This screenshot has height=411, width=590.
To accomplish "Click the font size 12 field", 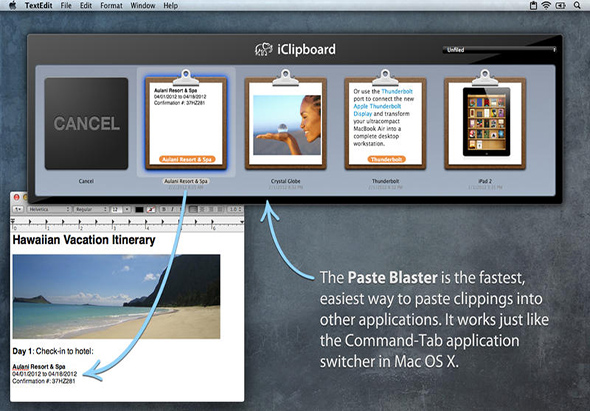I will tap(116, 209).
